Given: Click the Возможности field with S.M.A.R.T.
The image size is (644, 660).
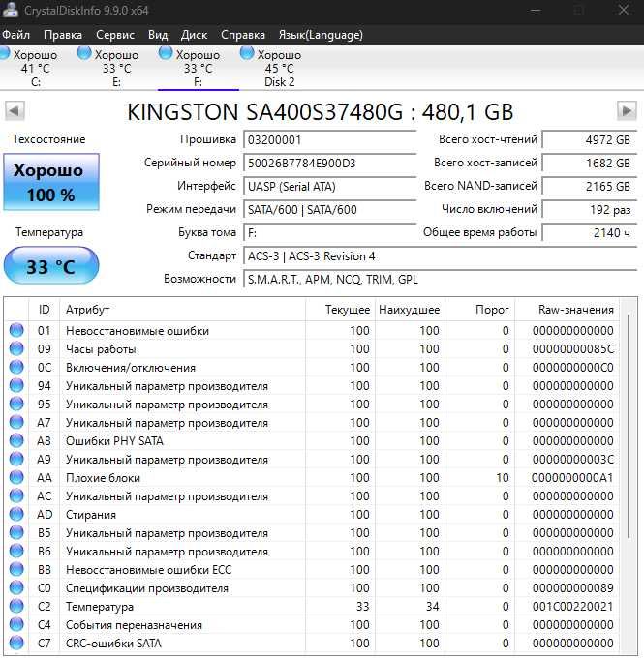Looking at the screenshot, I should coord(440,279).
